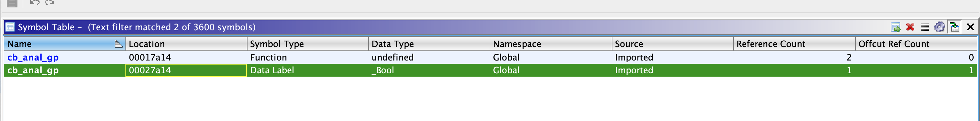
Task: Click offcut ref count 1 in the Data Label row
Action: [x=917, y=70]
